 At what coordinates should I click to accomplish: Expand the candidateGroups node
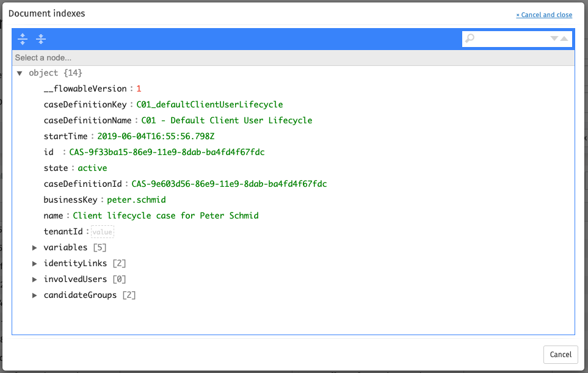35,295
